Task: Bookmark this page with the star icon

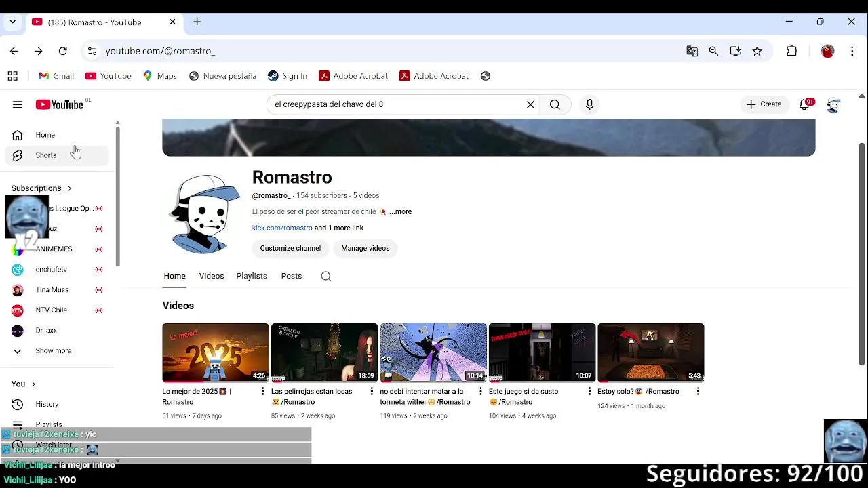Action: [x=757, y=51]
